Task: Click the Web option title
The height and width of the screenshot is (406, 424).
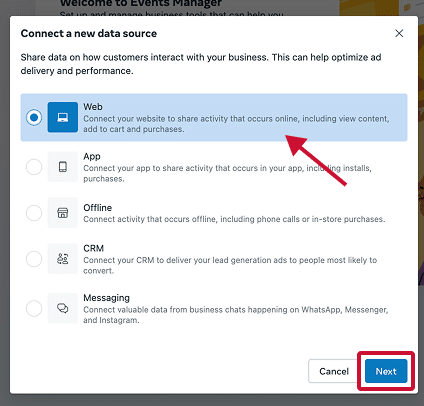Action: click(x=93, y=107)
